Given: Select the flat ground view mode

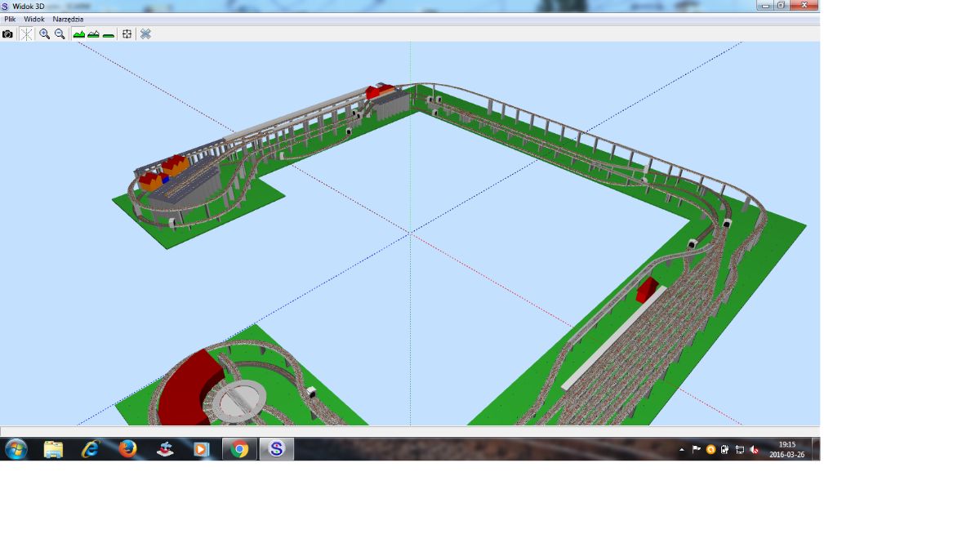Looking at the screenshot, I should coord(109,34).
